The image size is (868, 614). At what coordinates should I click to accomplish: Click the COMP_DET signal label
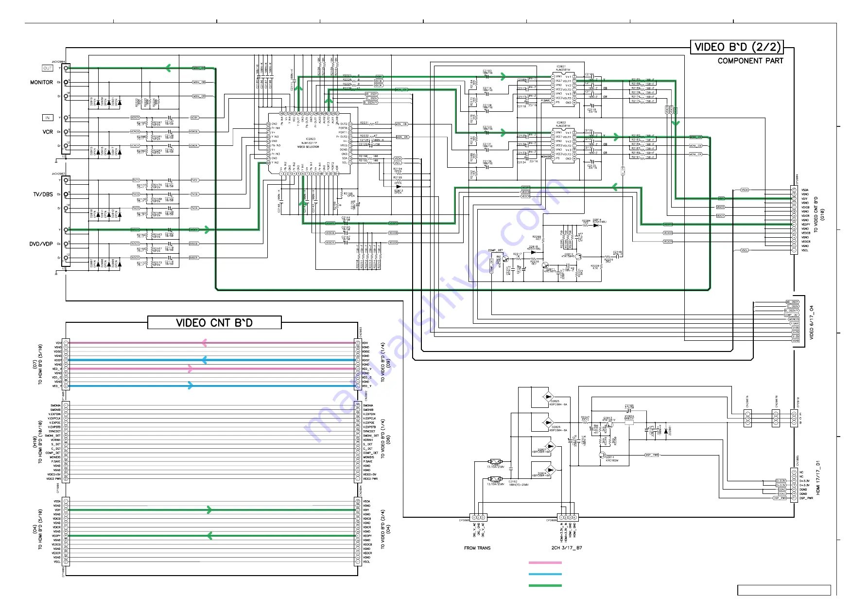(x=495, y=250)
